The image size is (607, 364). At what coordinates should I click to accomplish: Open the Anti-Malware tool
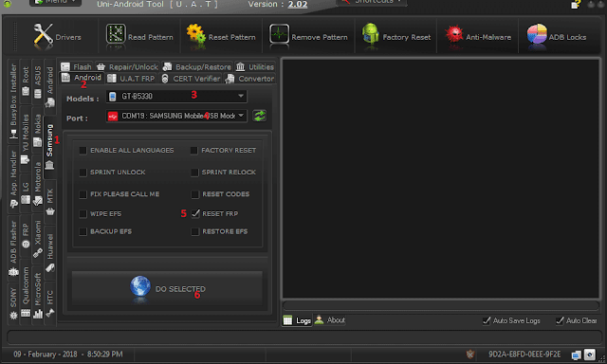tap(478, 37)
